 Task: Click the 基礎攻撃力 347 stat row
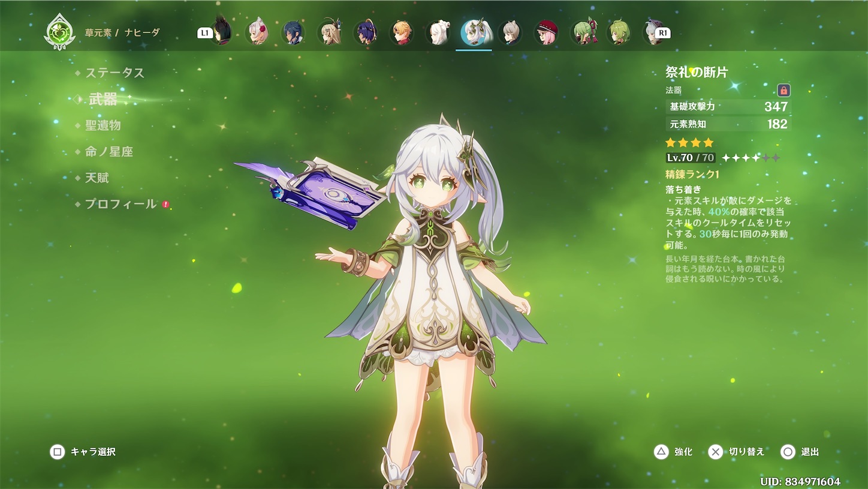(728, 107)
